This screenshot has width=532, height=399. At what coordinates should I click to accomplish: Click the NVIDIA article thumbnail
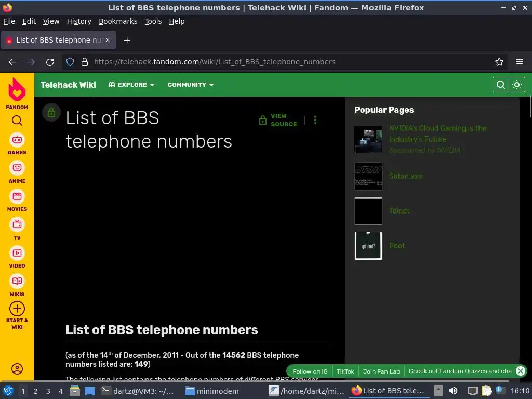coord(368,139)
